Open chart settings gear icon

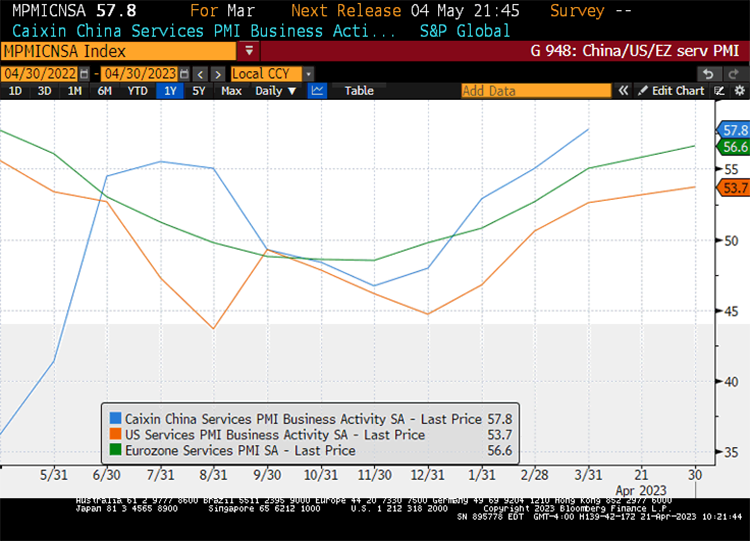point(739,90)
